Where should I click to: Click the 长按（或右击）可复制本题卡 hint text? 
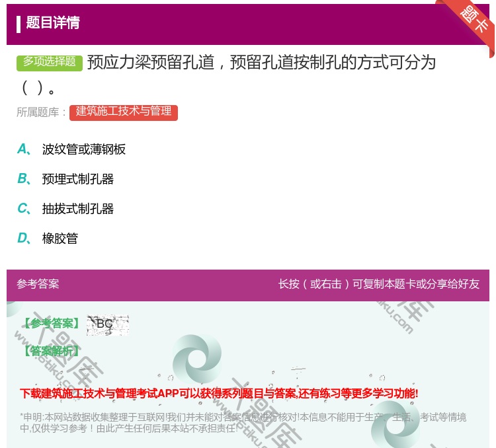tap(379, 283)
